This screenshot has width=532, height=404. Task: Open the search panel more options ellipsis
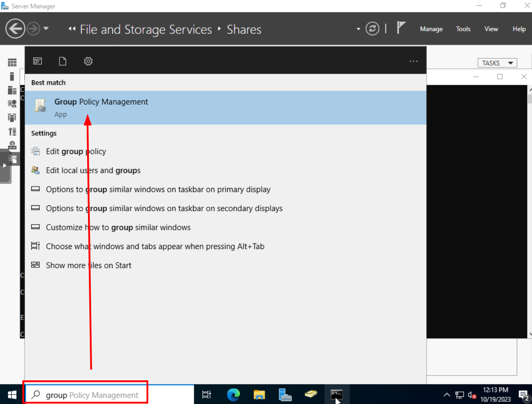point(413,61)
